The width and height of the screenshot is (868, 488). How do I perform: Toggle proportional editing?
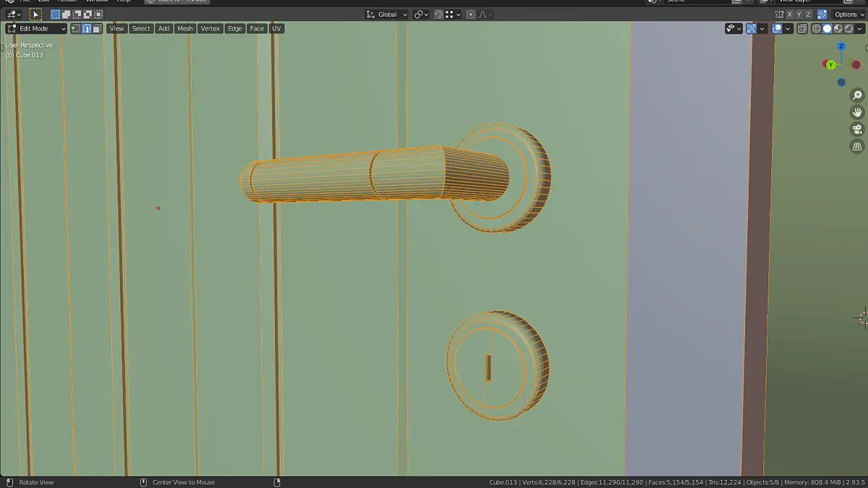471,14
